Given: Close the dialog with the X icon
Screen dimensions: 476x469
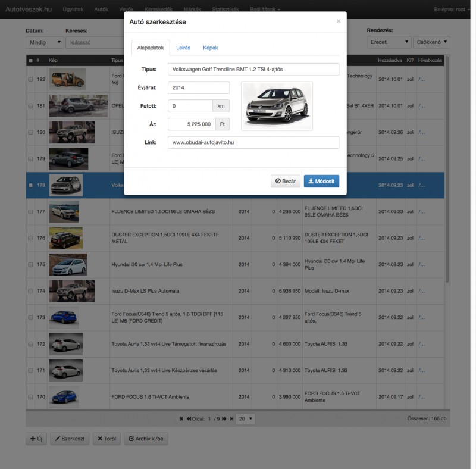Looking at the screenshot, I should 339,21.
